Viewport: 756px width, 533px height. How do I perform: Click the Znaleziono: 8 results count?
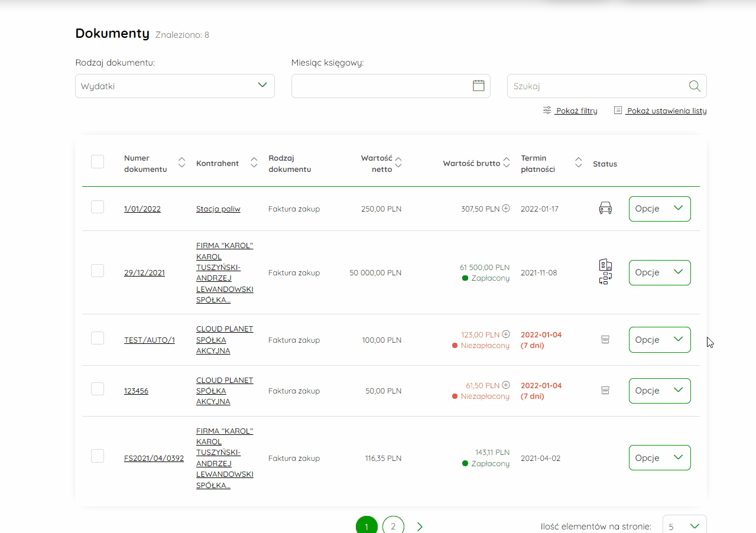click(x=182, y=35)
